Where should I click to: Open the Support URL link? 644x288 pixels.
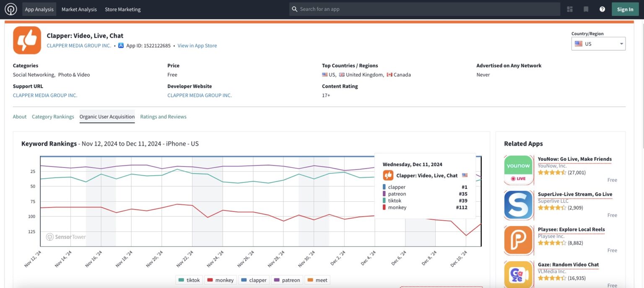(45, 95)
